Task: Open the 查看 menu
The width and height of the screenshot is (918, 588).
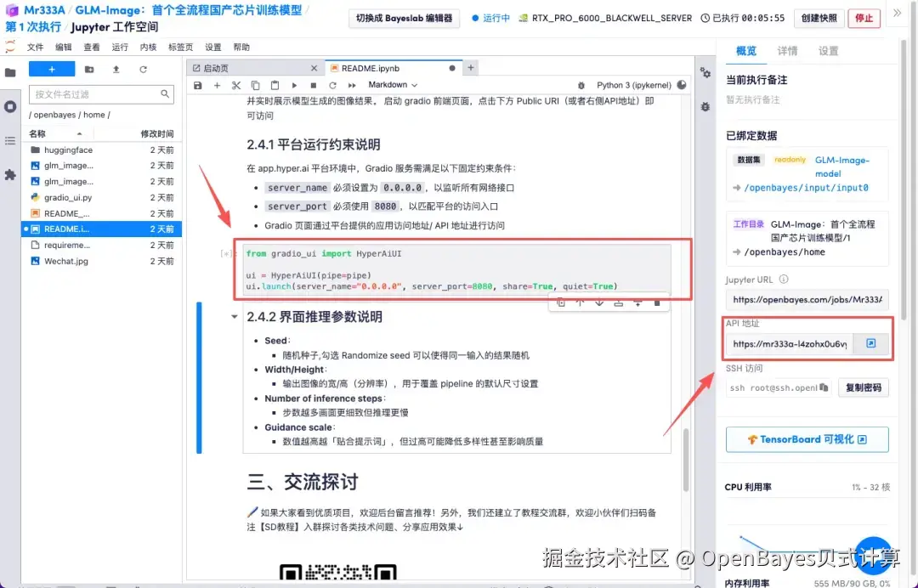Action: [x=91, y=47]
